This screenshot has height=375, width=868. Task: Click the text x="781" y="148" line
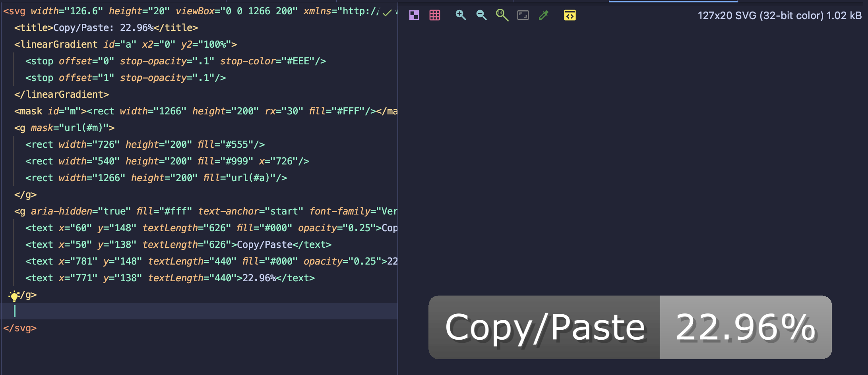coord(211,261)
